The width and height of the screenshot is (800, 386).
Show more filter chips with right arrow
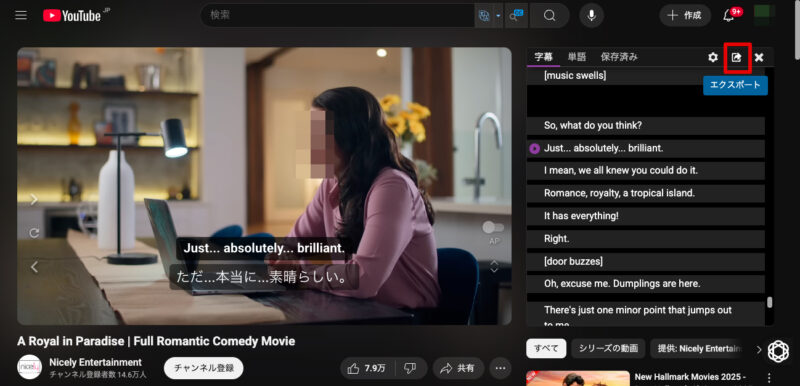coord(759,349)
